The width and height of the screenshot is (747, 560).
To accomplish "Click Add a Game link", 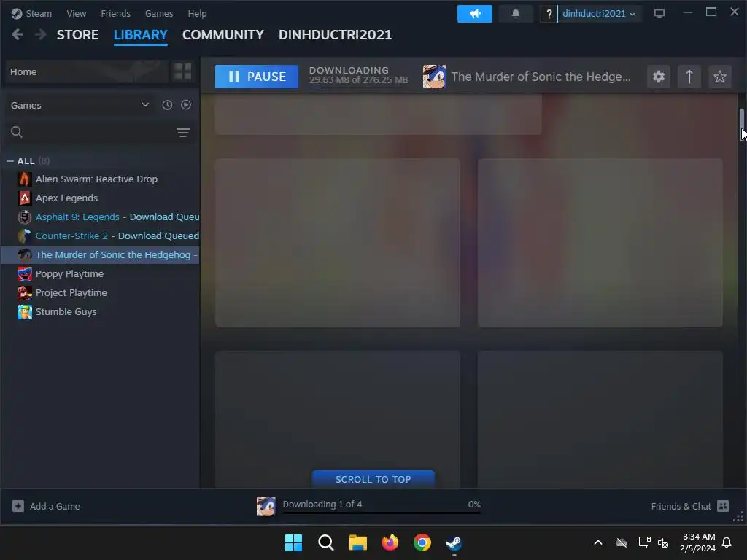I will pos(55,506).
